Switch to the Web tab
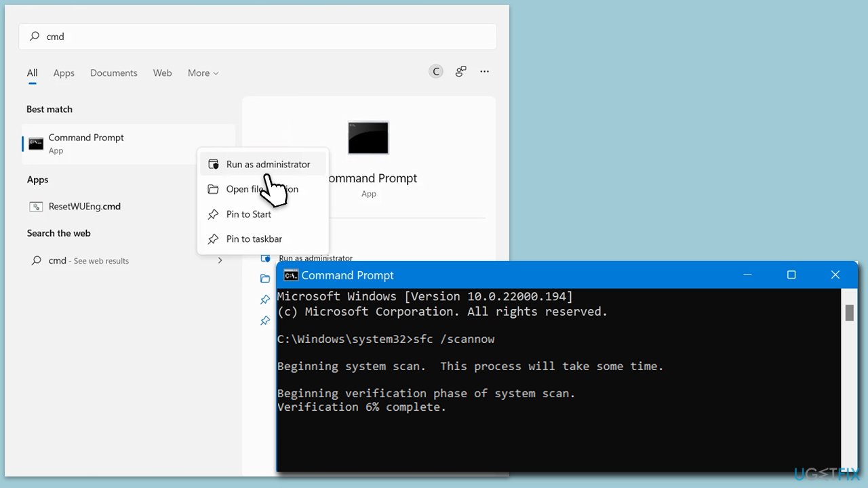Viewport: 868px width, 488px height. click(x=162, y=73)
